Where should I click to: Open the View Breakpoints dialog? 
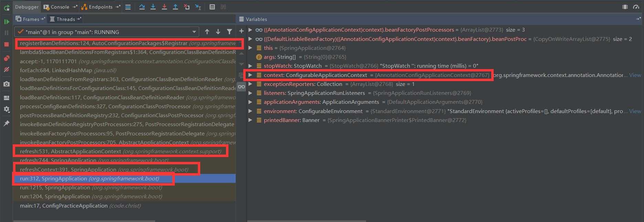coord(7,58)
